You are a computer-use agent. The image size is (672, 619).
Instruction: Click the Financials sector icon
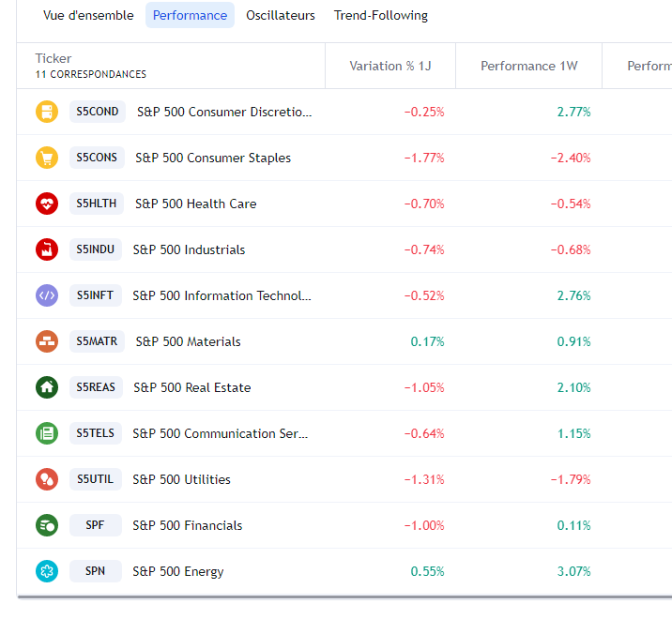[x=47, y=525]
